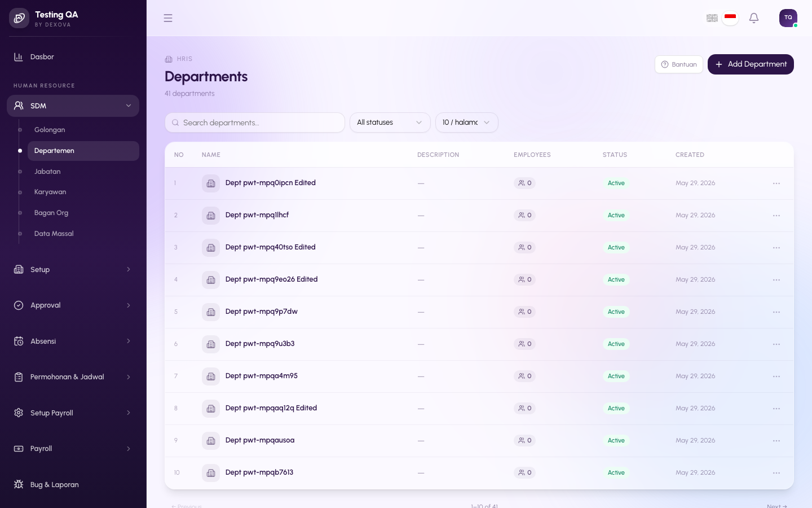The width and height of the screenshot is (812, 508).
Task: Open row actions for Dept pwt-mpq9eo26 Edited
Action: (x=776, y=280)
